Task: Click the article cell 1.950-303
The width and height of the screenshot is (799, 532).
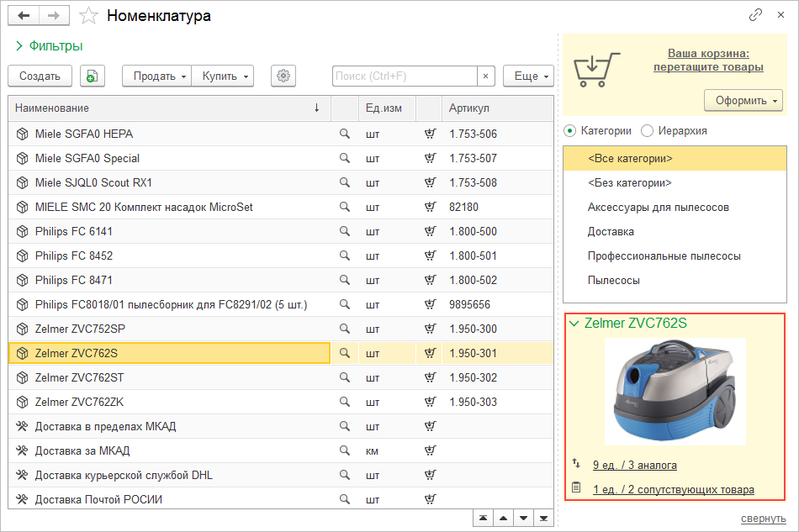Action: 497,402
